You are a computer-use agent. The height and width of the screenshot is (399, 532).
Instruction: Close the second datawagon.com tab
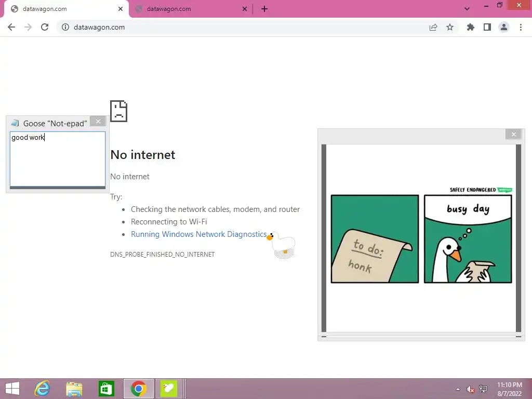245,9
